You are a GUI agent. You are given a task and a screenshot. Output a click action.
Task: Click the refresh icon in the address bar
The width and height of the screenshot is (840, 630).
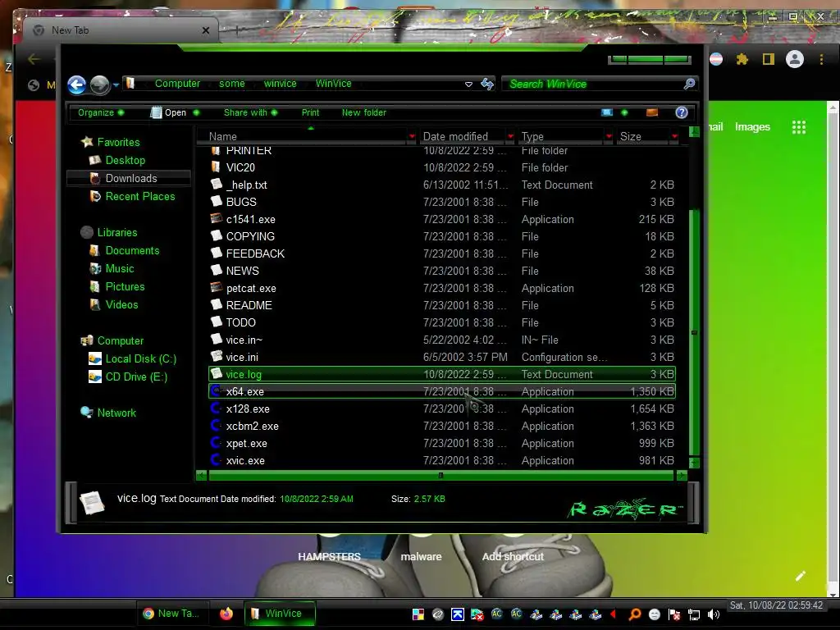487,84
